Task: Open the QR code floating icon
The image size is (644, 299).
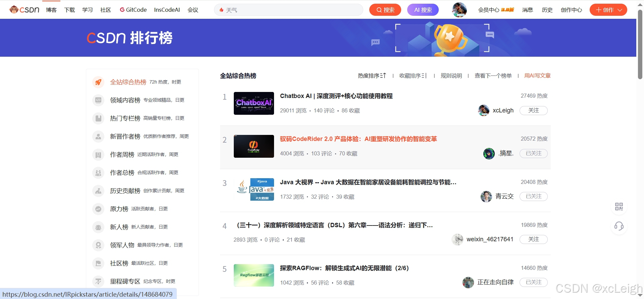Action: 619,206
